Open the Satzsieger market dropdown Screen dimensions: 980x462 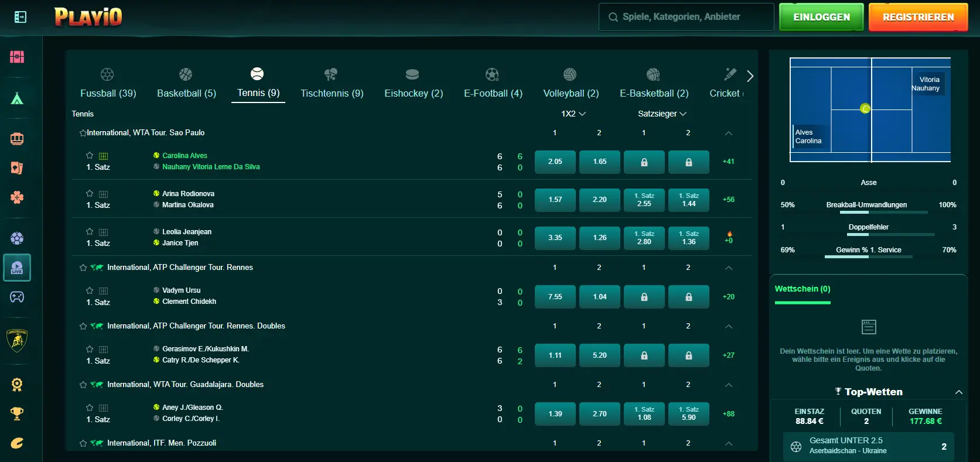pyautogui.click(x=662, y=114)
